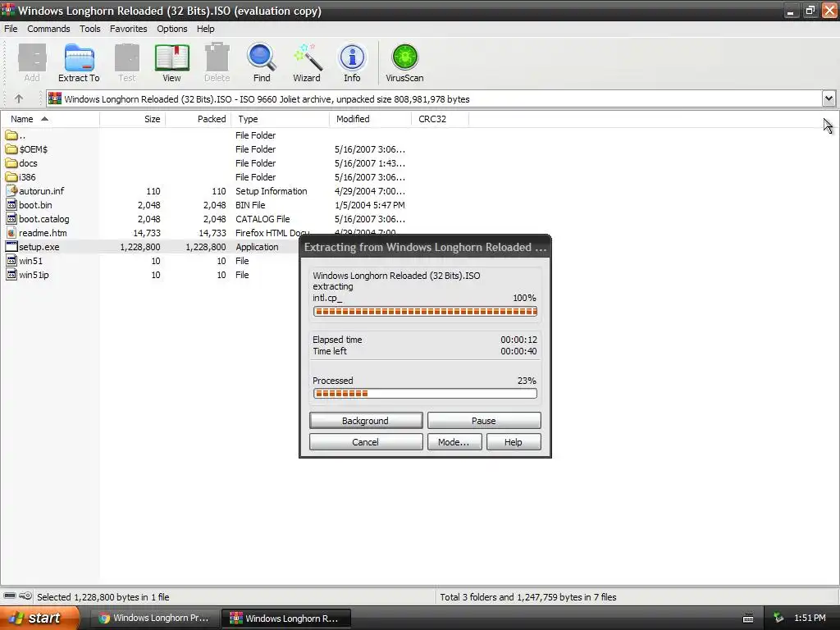The image size is (840, 630).
Task: Click the docs folder icon
Action: click(11, 163)
